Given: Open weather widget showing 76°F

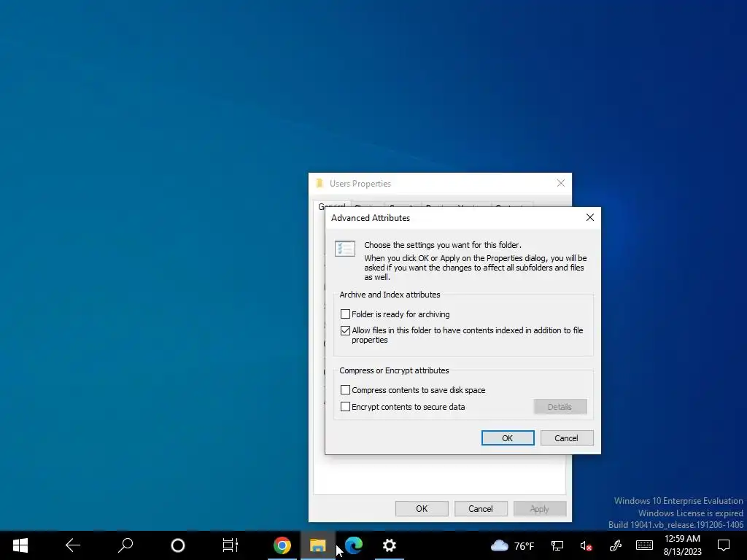Looking at the screenshot, I should [512, 545].
